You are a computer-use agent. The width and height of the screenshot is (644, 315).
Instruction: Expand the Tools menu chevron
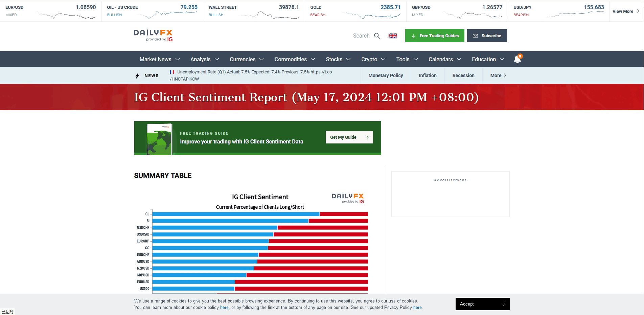click(x=416, y=59)
